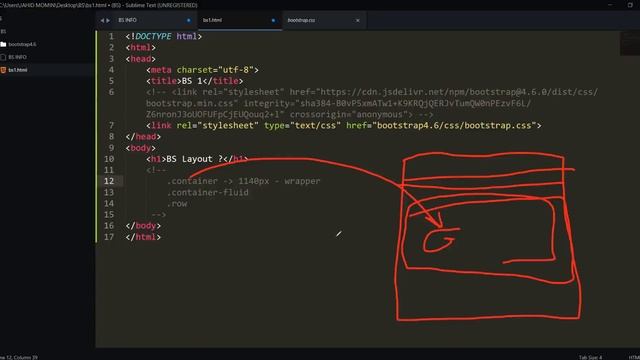Viewport: 640px width, 360px height.
Task: Click the .row comment line
Action: point(177,203)
